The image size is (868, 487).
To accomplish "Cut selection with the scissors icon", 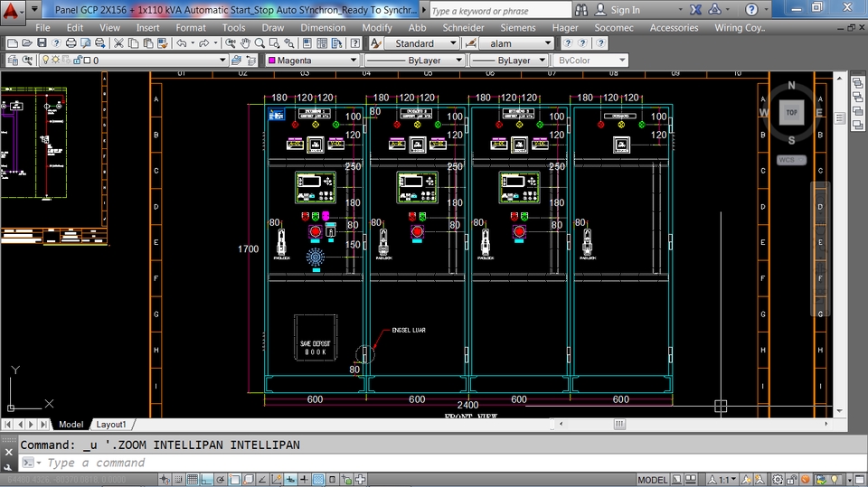I will 118,43.
